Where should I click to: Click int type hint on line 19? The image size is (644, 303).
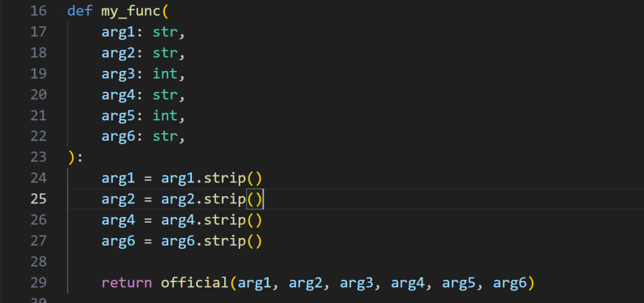click(166, 74)
